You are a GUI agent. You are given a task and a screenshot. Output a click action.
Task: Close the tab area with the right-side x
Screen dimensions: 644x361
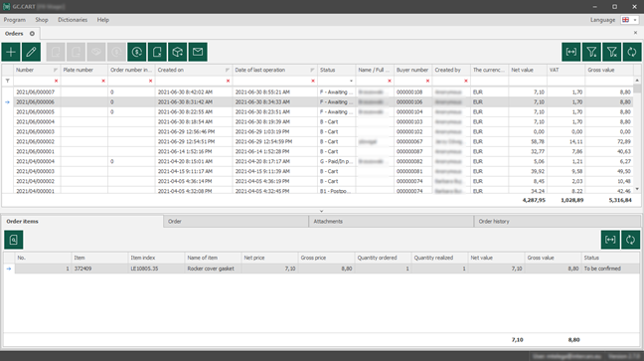635,33
